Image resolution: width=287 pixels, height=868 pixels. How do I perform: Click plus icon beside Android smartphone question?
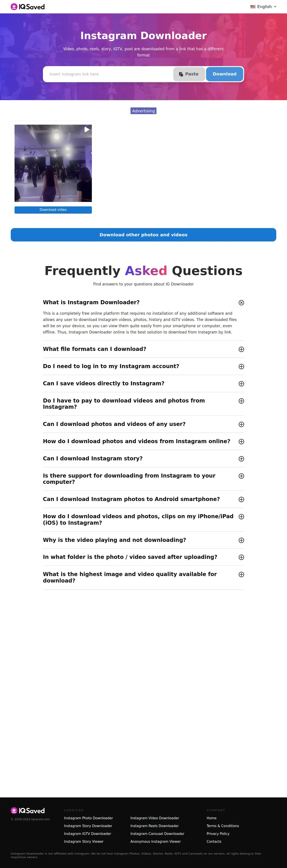coord(241,499)
